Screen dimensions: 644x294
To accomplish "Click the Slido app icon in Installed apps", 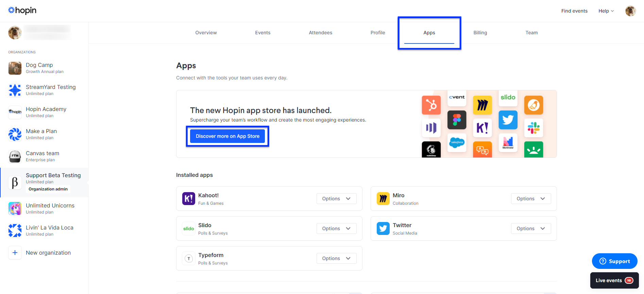I will coord(189,228).
